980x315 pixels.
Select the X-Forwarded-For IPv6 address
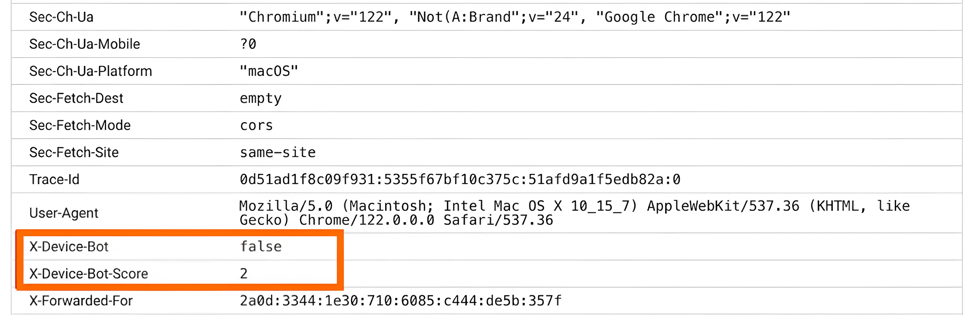coord(400,300)
